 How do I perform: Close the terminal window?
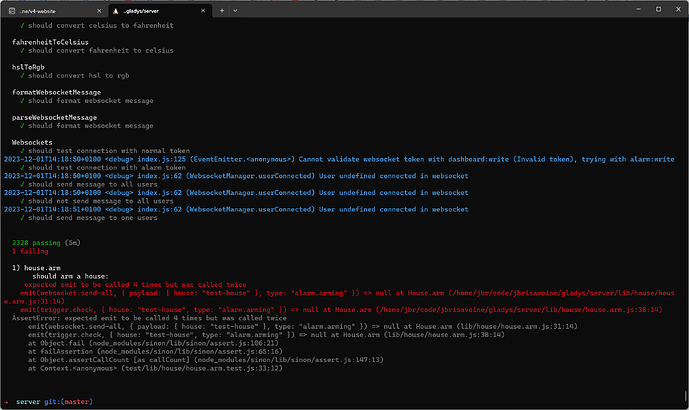click(678, 9)
